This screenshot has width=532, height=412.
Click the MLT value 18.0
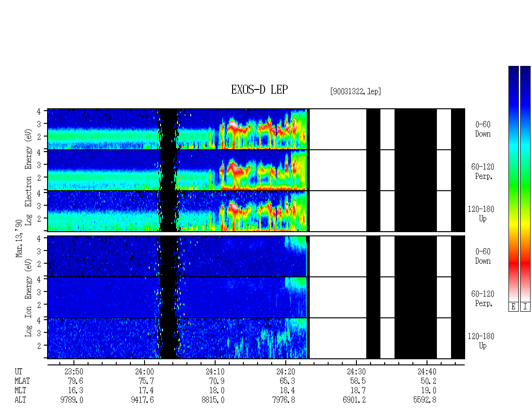(217, 391)
